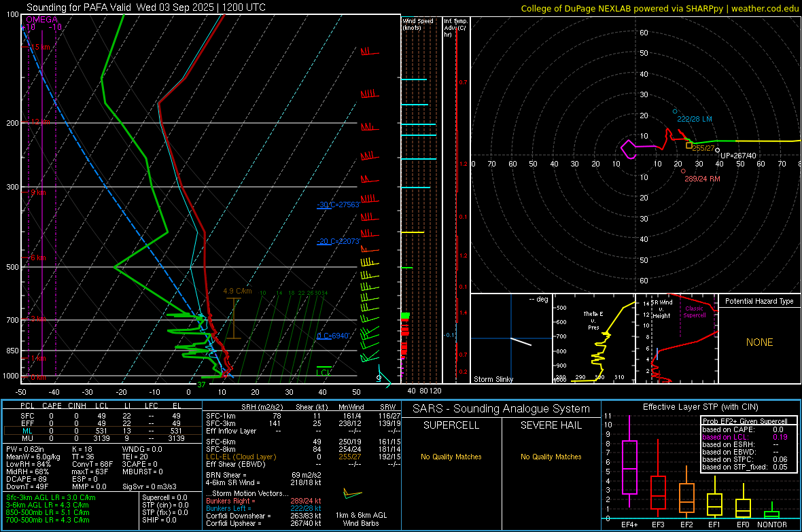Click the green LCL marker on the skew-T

coord(324,372)
